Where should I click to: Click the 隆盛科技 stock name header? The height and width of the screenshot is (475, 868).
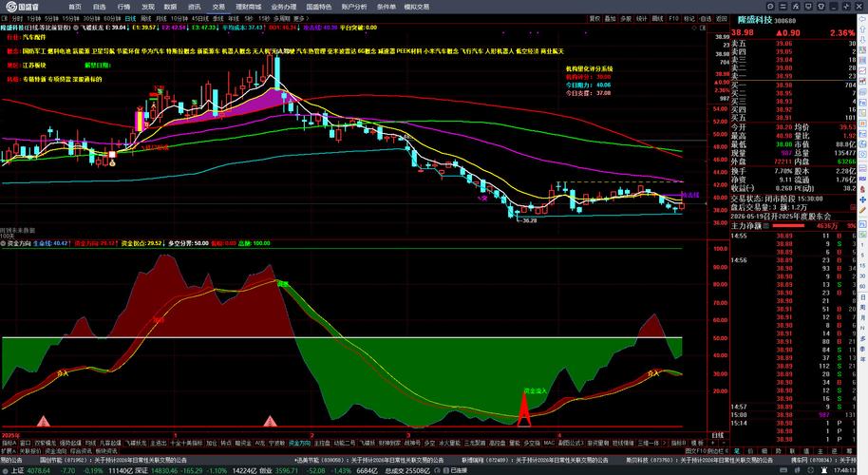[755, 21]
